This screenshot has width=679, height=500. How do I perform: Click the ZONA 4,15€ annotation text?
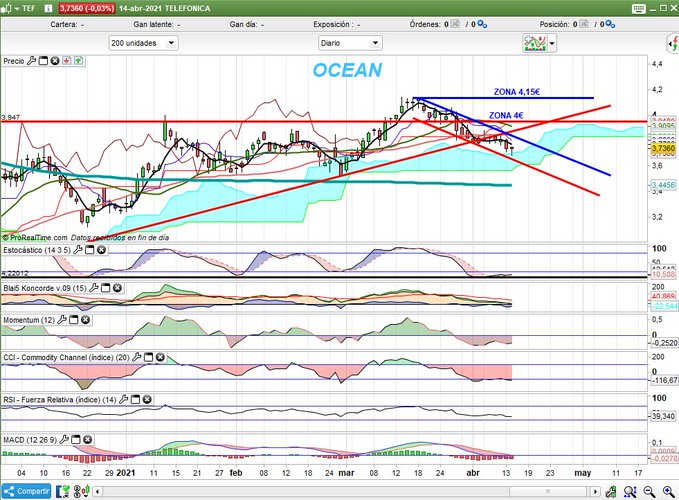[x=517, y=92]
